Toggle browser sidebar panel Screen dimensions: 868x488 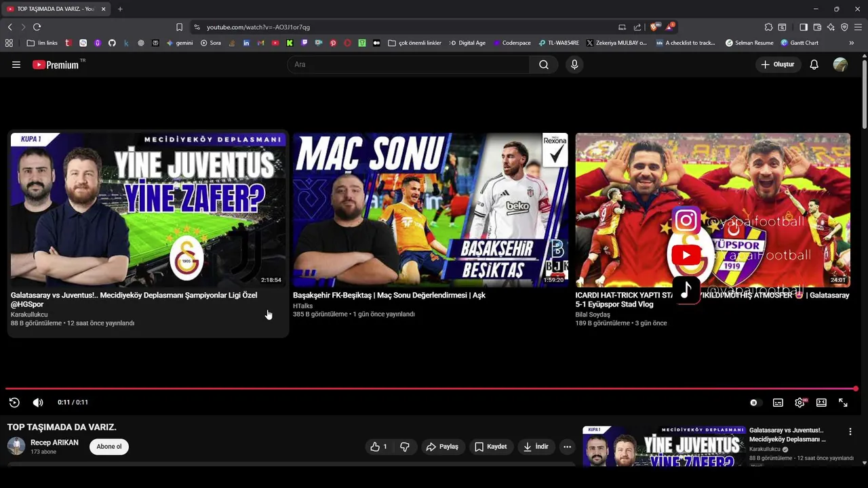click(x=804, y=27)
